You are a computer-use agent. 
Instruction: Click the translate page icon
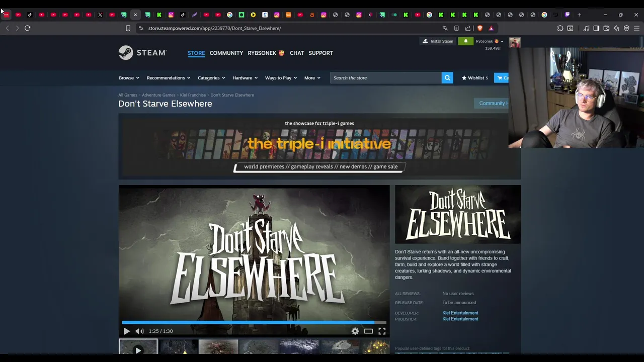pos(445,28)
